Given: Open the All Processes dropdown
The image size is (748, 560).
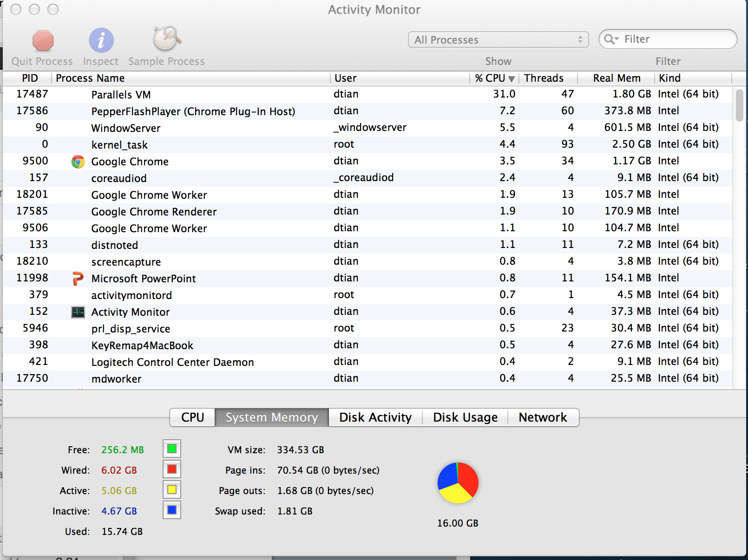Looking at the screenshot, I should [x=498, y=39].
